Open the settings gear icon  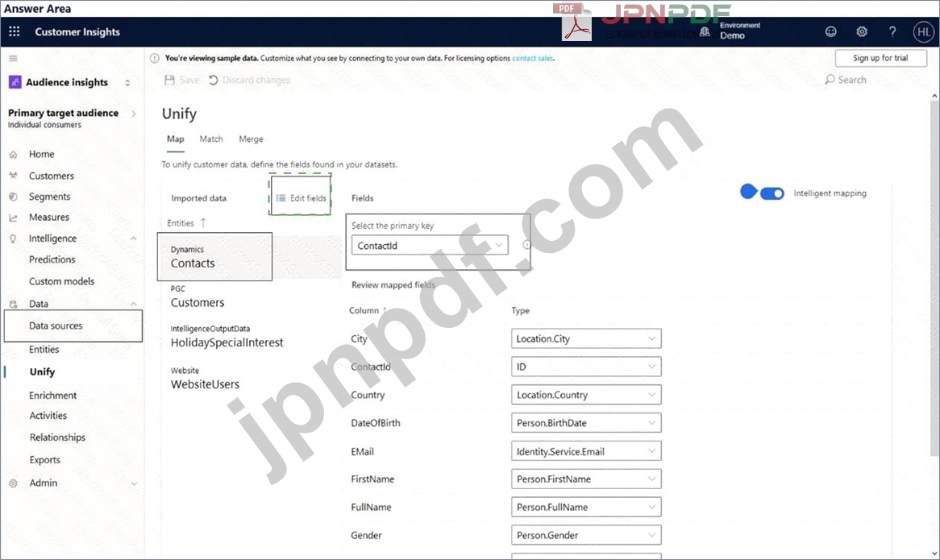tap(862, 31)
